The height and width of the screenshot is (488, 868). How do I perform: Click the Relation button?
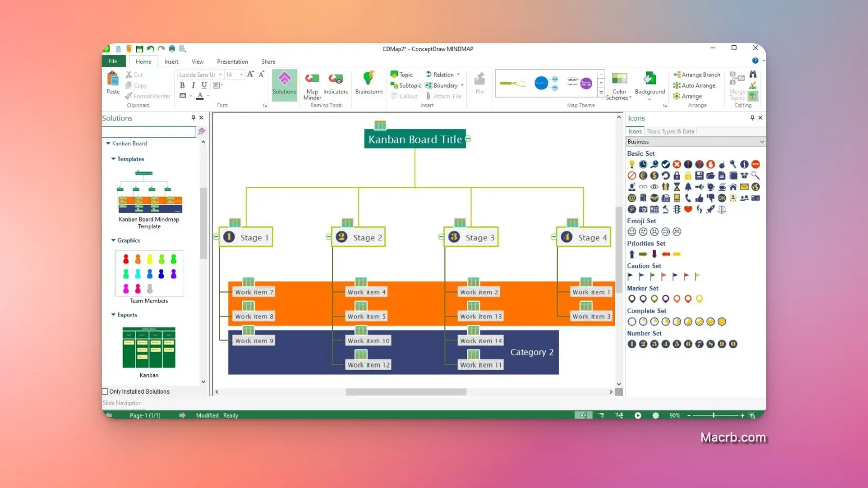[x=443, y=75]
